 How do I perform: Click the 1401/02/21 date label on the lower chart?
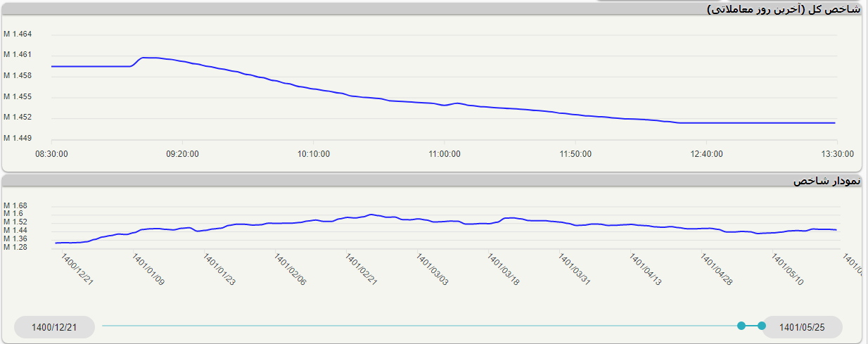pos(362,270)
